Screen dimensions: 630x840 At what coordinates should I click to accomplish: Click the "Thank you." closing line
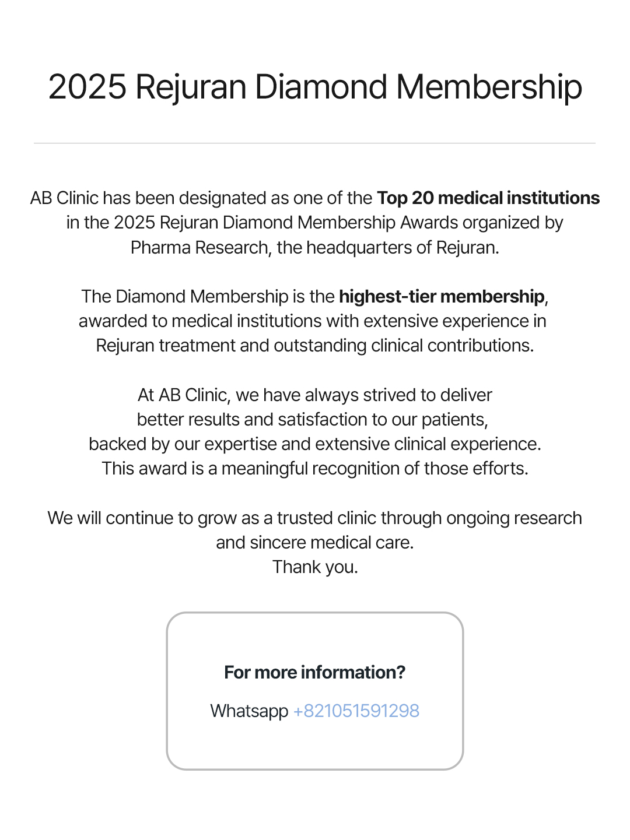pos(315,567)
